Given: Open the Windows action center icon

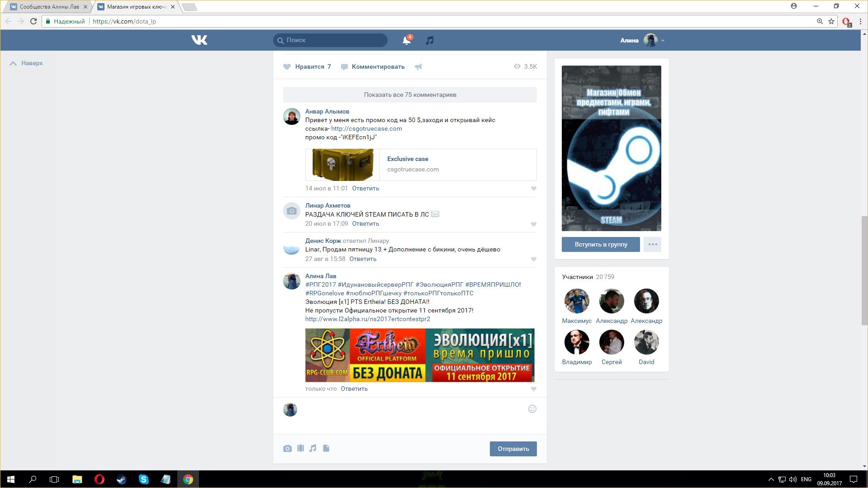Looking at the screenshot, I should click(x=854, y=479).
